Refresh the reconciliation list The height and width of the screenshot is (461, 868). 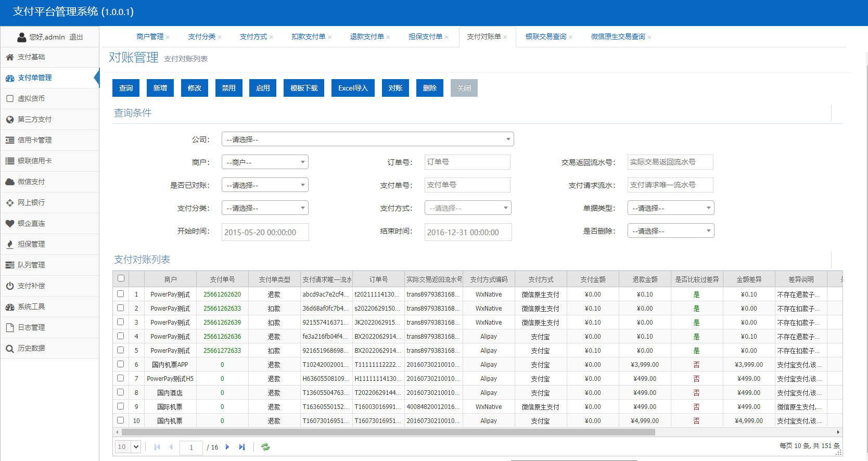click(265, 447)
